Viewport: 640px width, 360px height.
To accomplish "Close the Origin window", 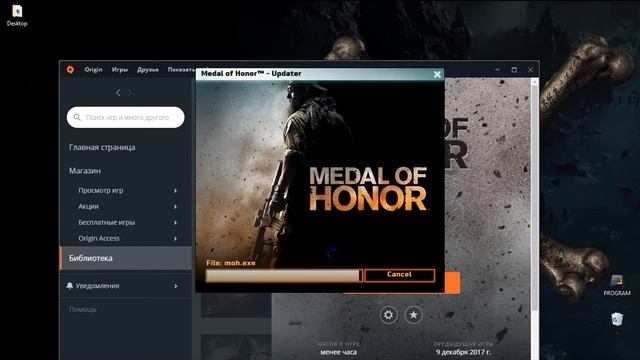I will pos(530,70).
